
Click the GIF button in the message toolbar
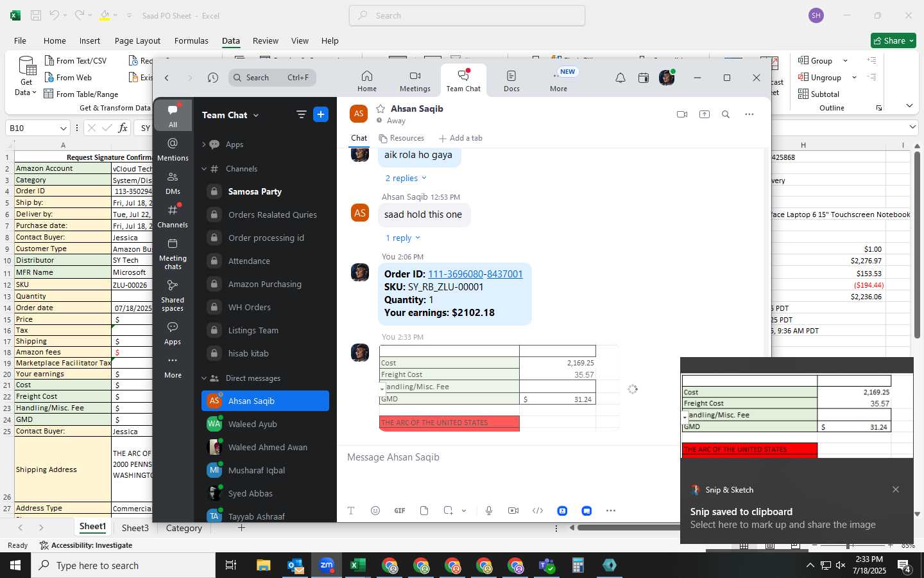pyautogui.click(x=400, y=511)
